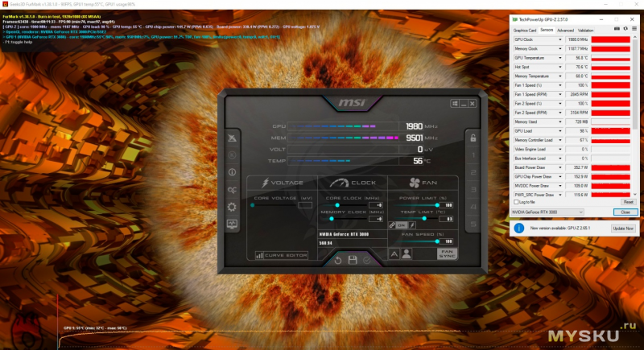Click the Fan Speed slider handle
The width and height of the screenshot is (644, 350).
click(437, 241)
